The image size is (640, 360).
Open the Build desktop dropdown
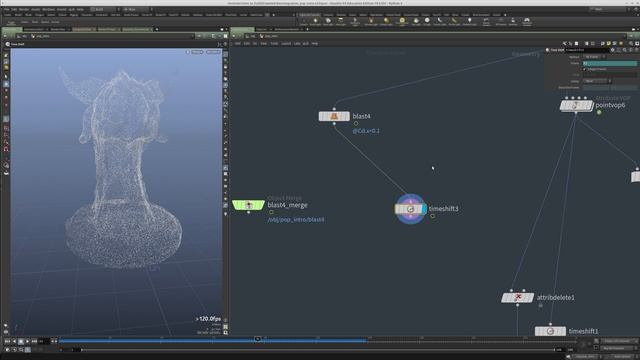click(104, 9)
